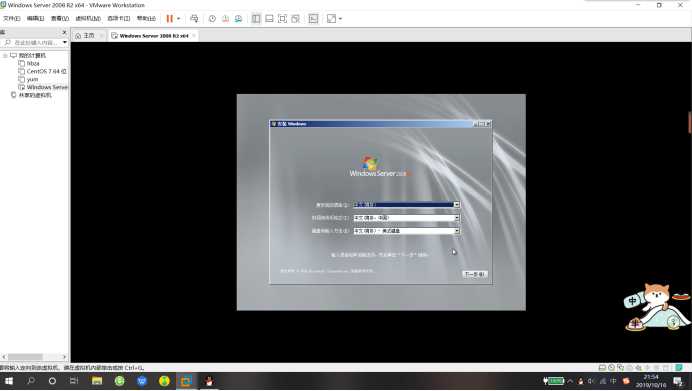Select the 共享的虚拟机 tree item
Viewport: 692px width, 391px height.
point(35,95)
